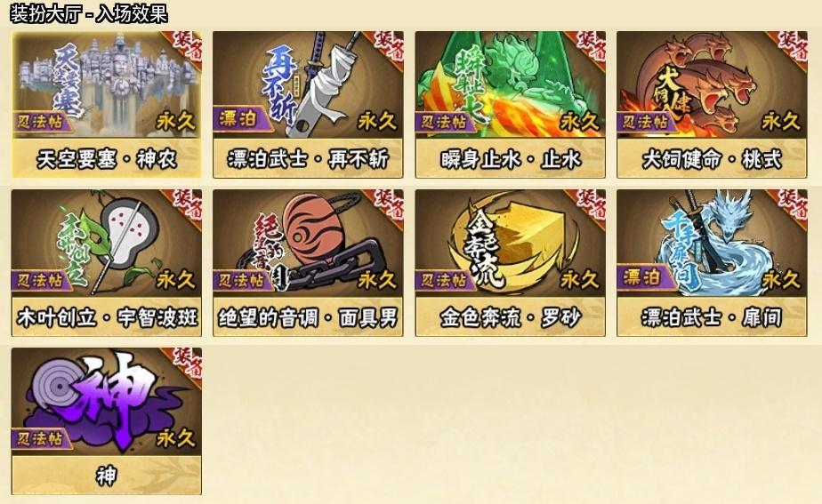Select the 漂泊武士·再不斩 name label

click(x=308, y=159)
